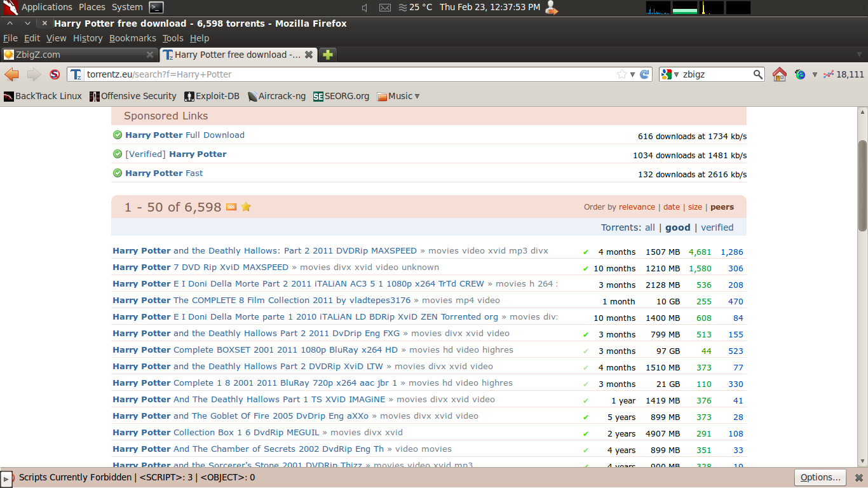The width and height of the screenshot is (868, 488).
Task: Expand the Music bookmarks folder
Action: pos(397,96)
